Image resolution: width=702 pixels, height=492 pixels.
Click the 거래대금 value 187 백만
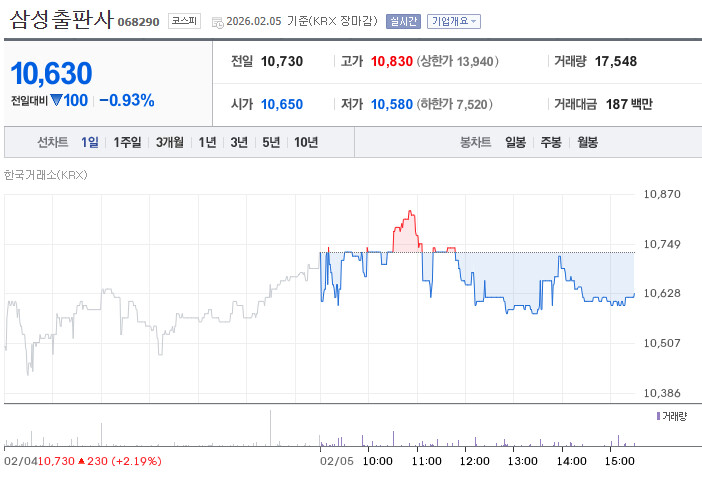[x=629, y=104]
